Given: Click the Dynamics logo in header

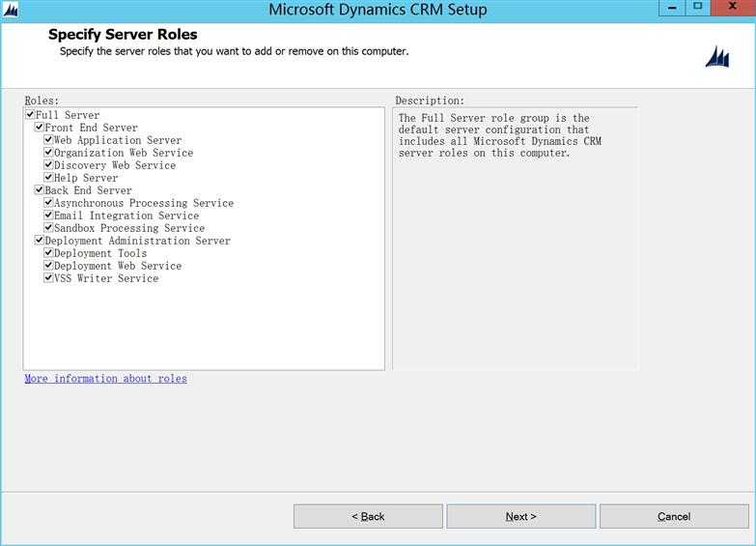Looking at the screenshot, I should tap(717, 57).
